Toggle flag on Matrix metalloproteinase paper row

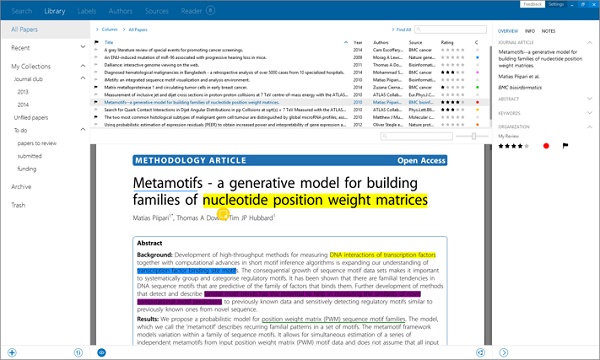(x=96, y=87)
